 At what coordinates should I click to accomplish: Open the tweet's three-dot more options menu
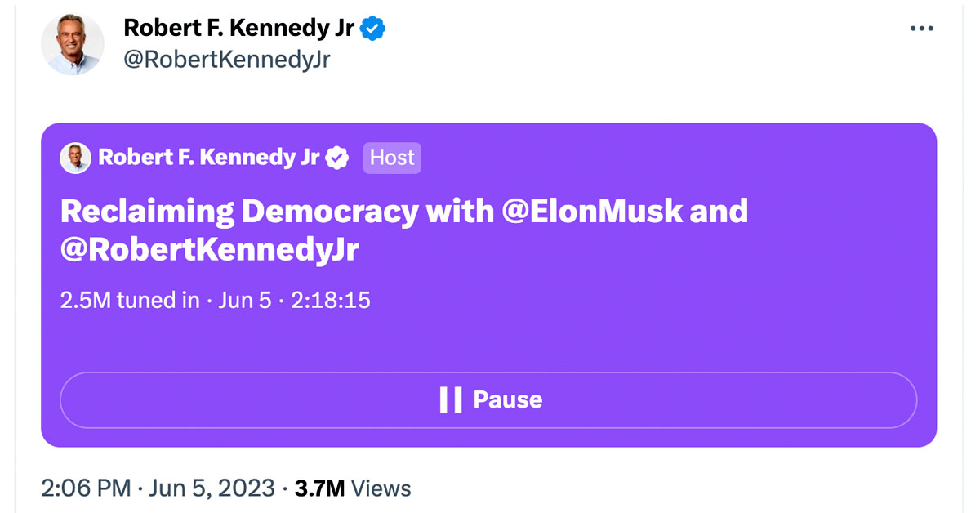pos(921,29)
